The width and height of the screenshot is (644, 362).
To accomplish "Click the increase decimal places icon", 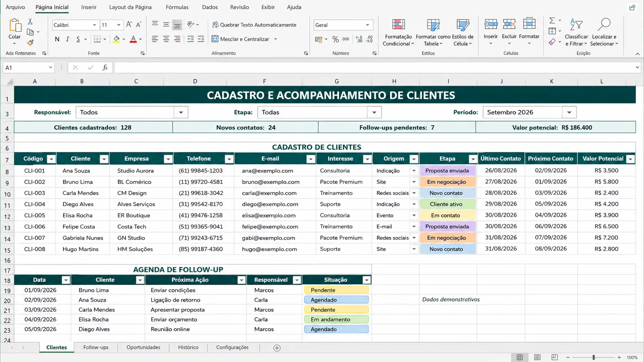I will click(x=359, y=39).
